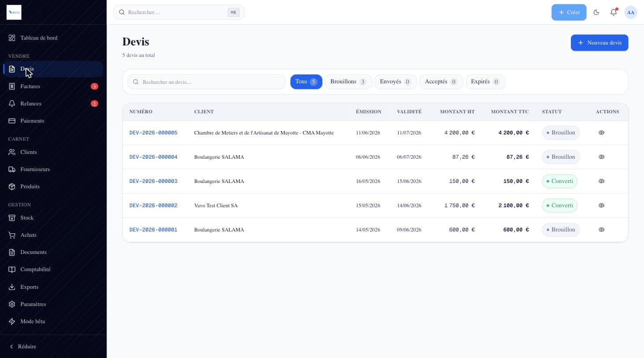View quote DEV-2026-000005 with eye icon
The image size is (644, 358).
pyautogui.click(x=601, y=133)
